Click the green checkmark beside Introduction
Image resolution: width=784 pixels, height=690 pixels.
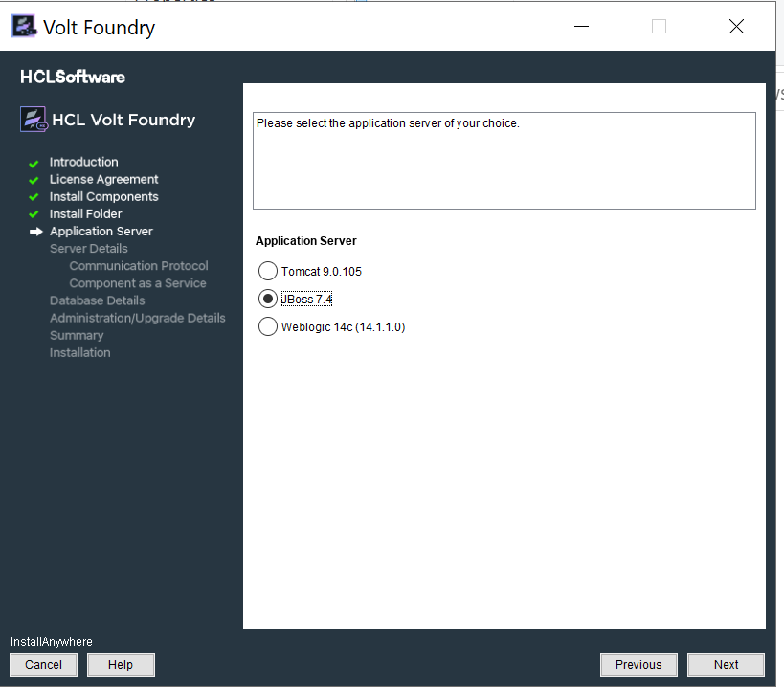(x=34, y=163)
